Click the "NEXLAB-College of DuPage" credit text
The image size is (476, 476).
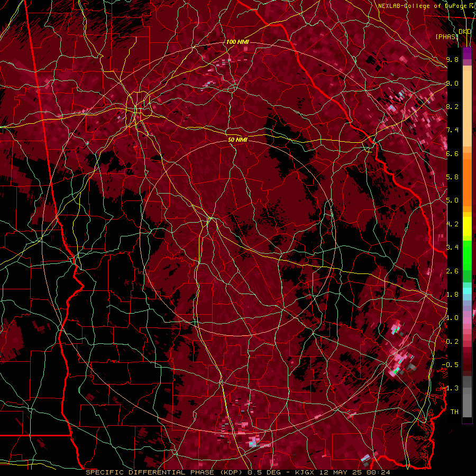[x=422, y=6]
